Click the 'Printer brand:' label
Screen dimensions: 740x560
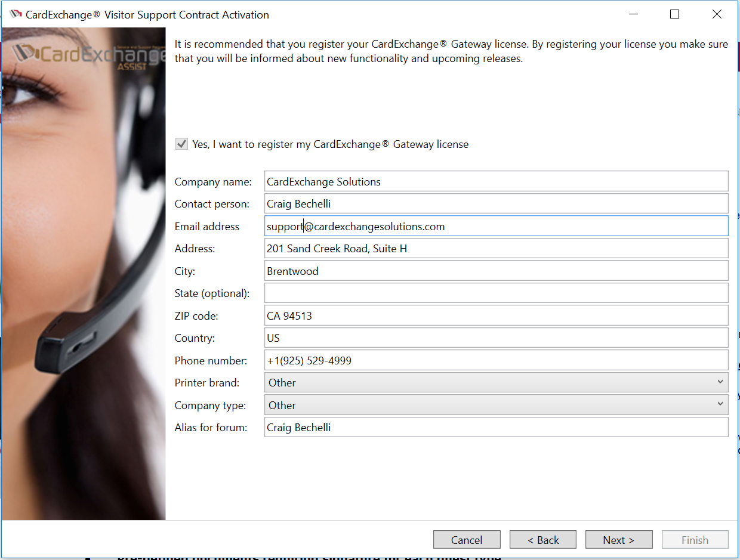click(207, 383)
